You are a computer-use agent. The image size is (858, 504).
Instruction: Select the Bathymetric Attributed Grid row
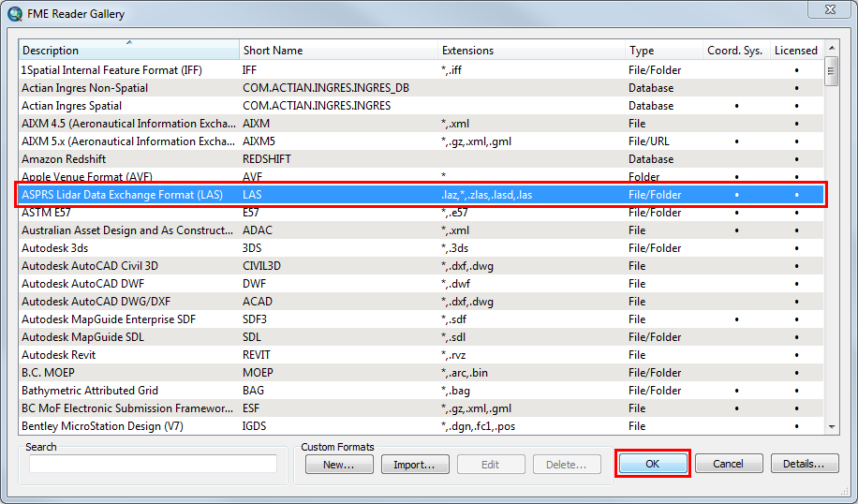[x=421, y=390]
